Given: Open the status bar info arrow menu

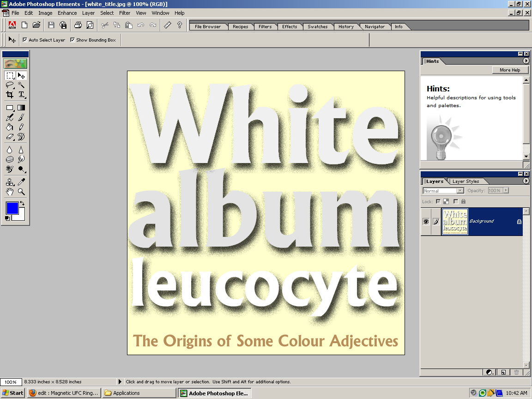Looking at the screenshot, I should tap(120, 382).
